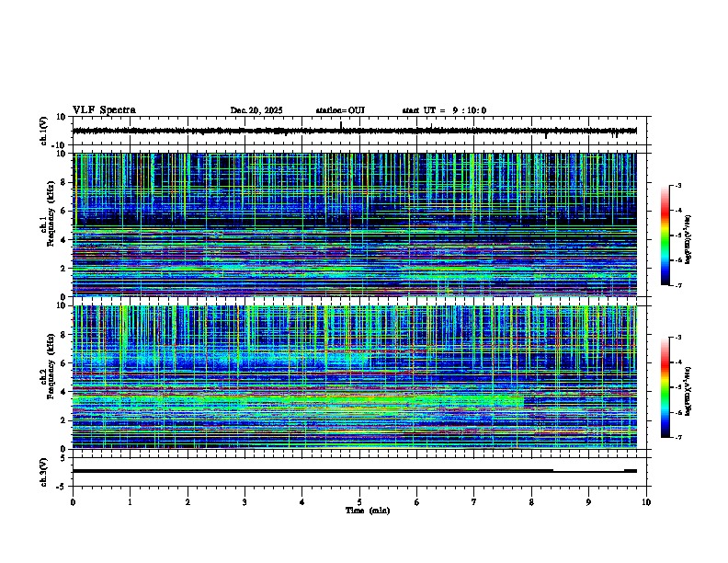This screenshot has height=563, width=728.
Task: Click time axis tick label "0"
Action: point(73,502)
